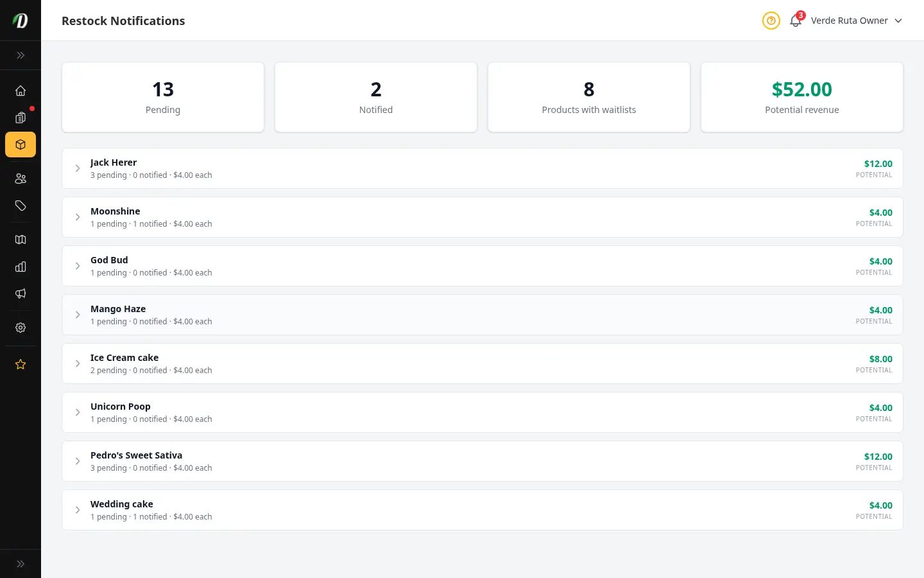The image size is (924, 578).
Task: Expand the God Bud row chevron
Action: pos(78,266)
